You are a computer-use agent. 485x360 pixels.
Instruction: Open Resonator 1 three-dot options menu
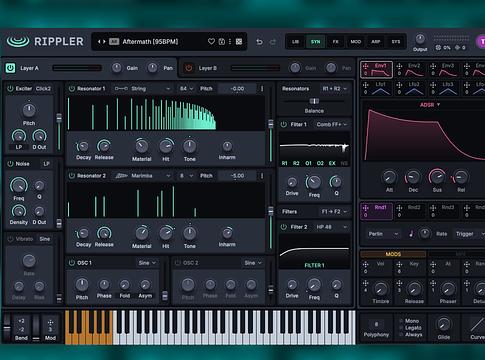pyautogui.click(x=262, y=89)
